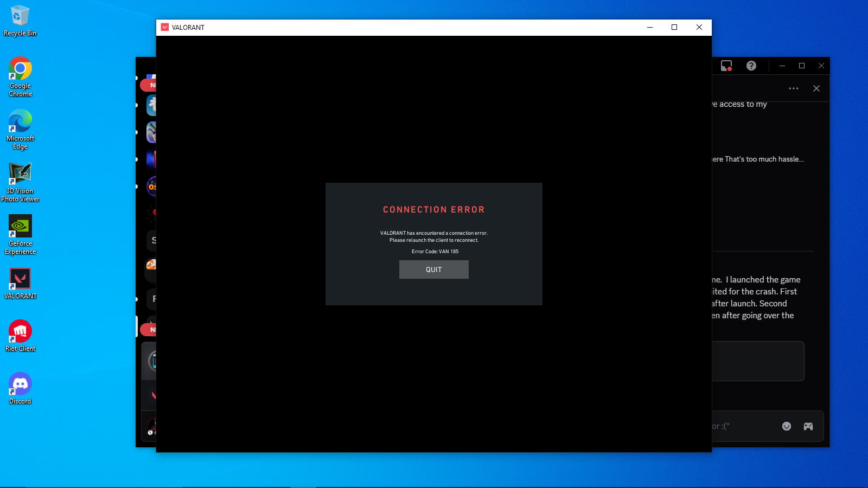This screenshot has width=868, height=488.
Task: Close the Discord window
Action: click(x=821, y=66)
